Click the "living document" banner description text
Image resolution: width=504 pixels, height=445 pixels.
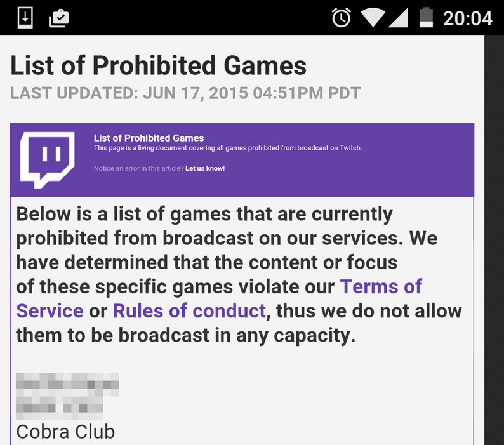[x=227, y=148]
